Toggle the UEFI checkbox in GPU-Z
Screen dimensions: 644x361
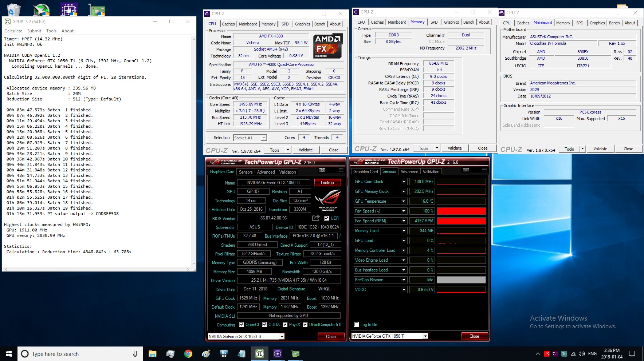[x=326, y=218]
